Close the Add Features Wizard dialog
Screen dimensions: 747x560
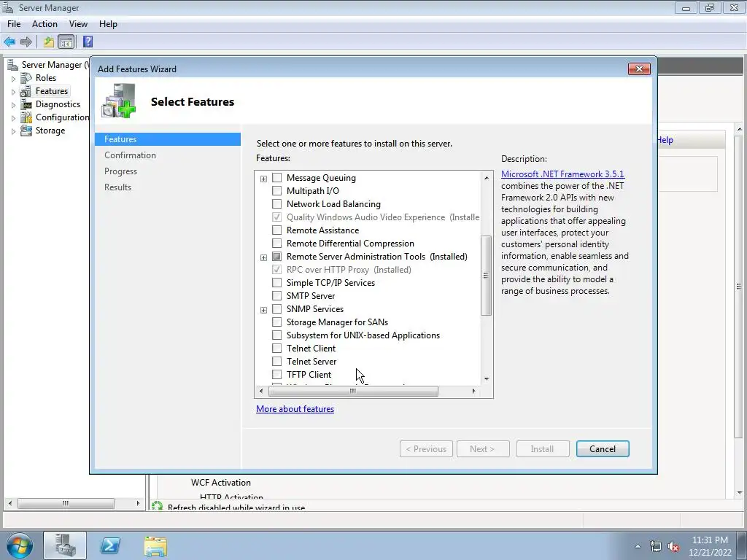[x=639, y=69]
